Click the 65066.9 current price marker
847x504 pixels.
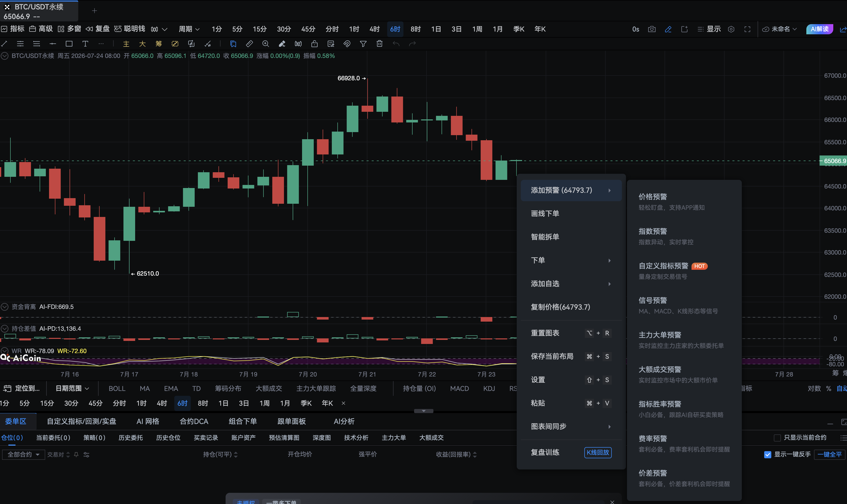(834, 161)
